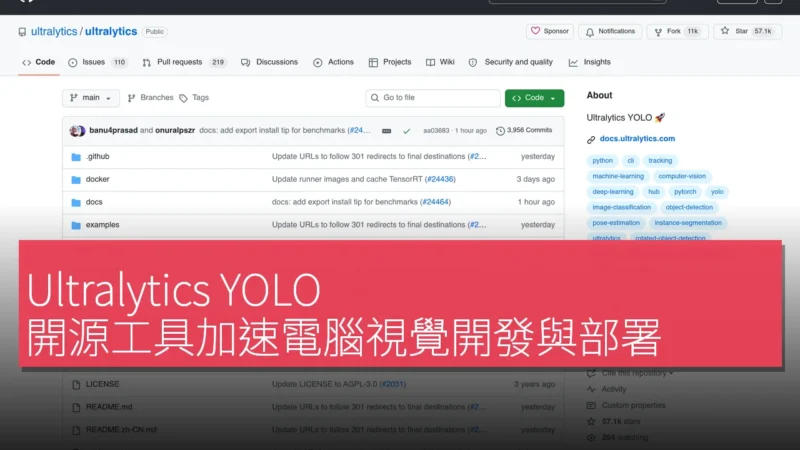This screenshot has height=450, width=800.
Task: Open the Notifications bell button
Action: 610,32
